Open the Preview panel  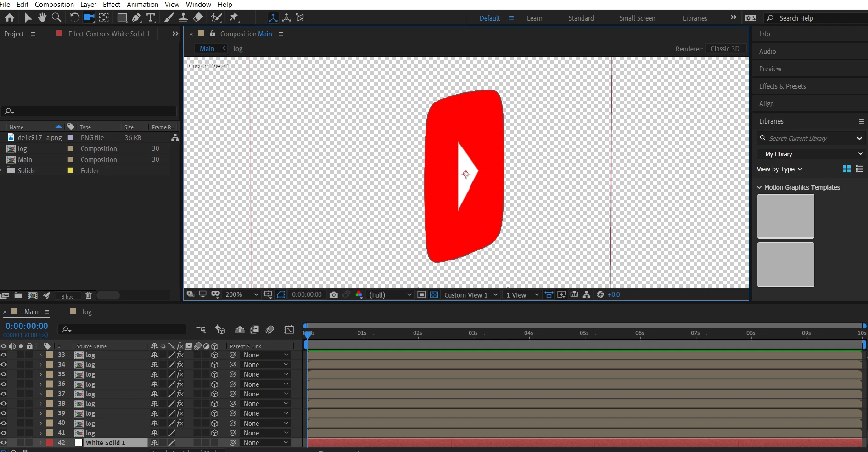(770, 69)
